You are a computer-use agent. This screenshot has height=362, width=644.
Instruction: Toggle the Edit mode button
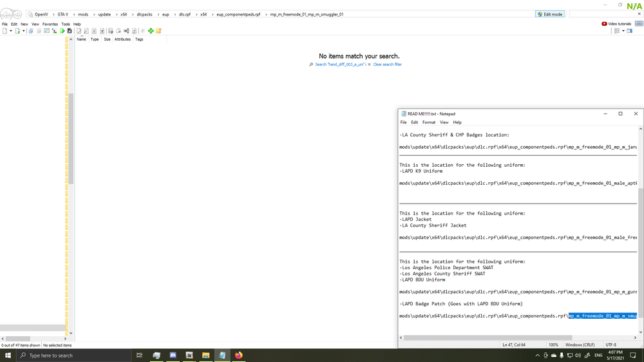pos(550,14)
